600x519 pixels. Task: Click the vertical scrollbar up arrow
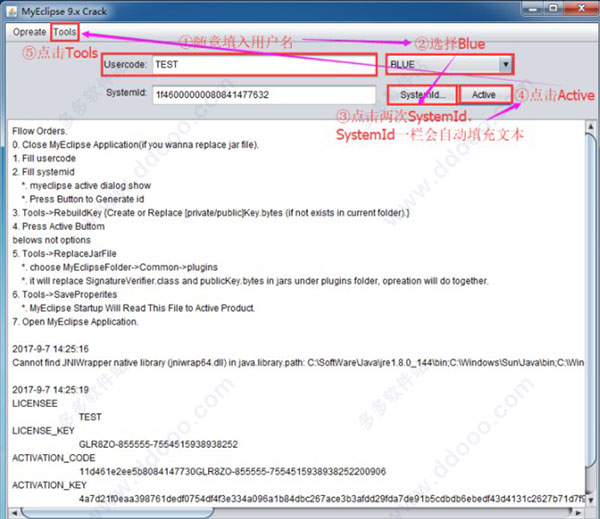coord(590,126)
